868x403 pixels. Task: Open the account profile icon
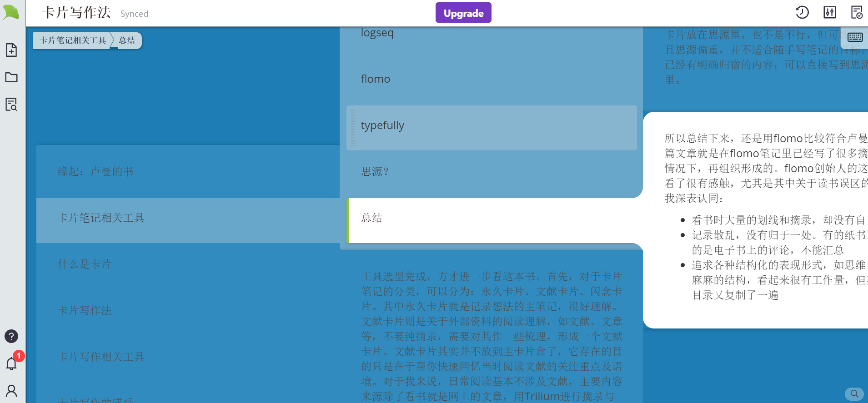tap(11, 391)
